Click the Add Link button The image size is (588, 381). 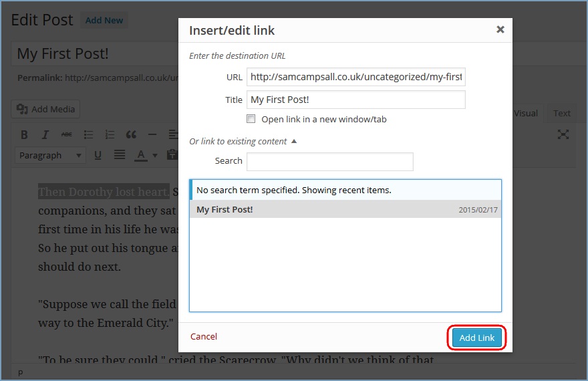click(477, 338)
